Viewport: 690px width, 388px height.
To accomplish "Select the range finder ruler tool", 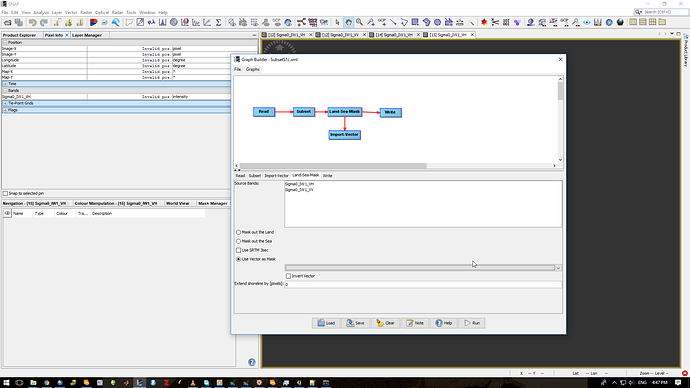I will (x=460, y=22).
